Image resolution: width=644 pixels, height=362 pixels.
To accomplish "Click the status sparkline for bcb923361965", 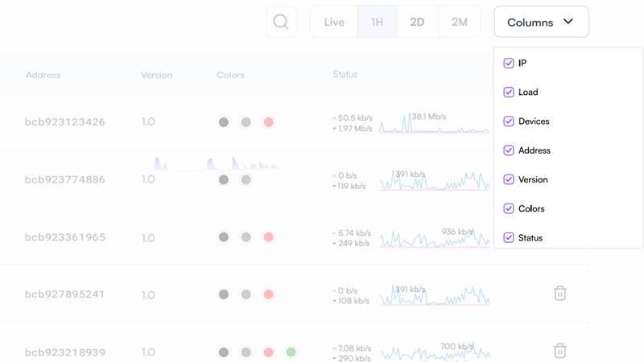I will 435,238.
